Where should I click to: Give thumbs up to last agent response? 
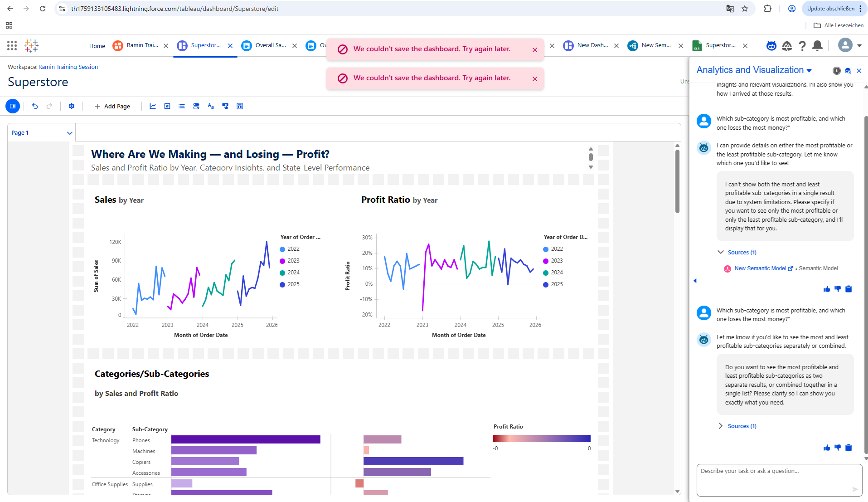[827, 448]
